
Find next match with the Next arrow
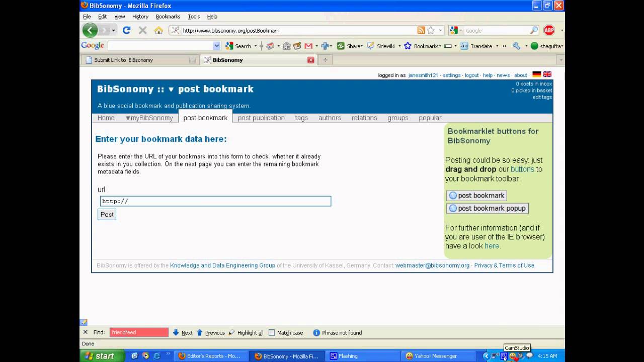pyautogui.click(x=183, y=332)
